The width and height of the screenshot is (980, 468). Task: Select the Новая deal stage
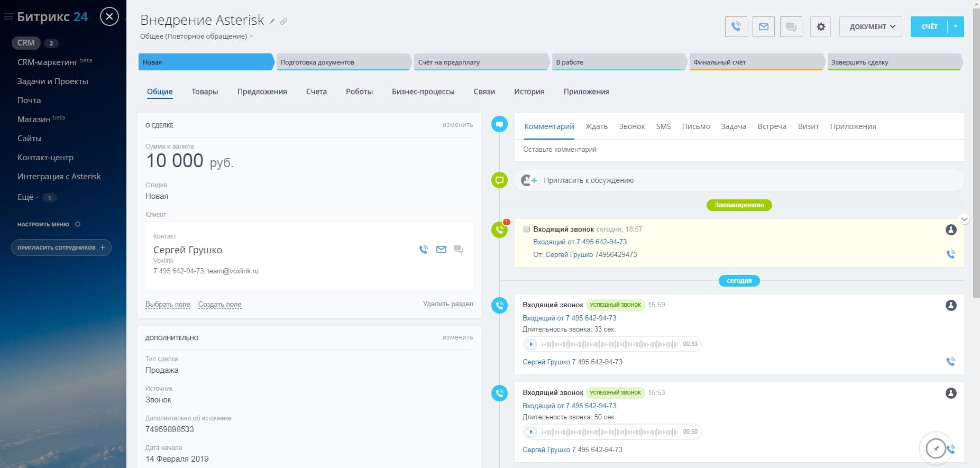coord(206,62)
